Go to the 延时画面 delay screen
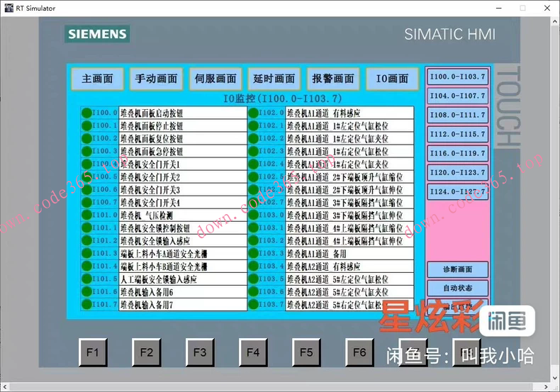Viewport: 560px width, 392px height. coord(274,79)
